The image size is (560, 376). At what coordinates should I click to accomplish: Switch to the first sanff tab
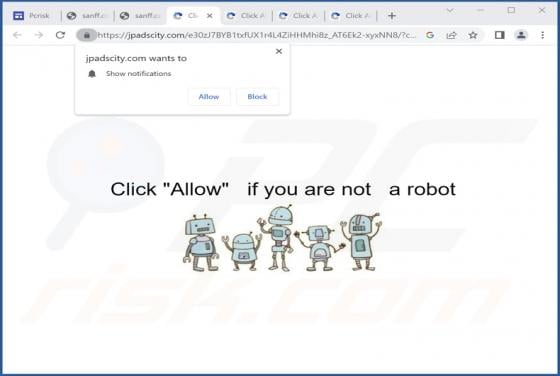[x=88, y=16]
